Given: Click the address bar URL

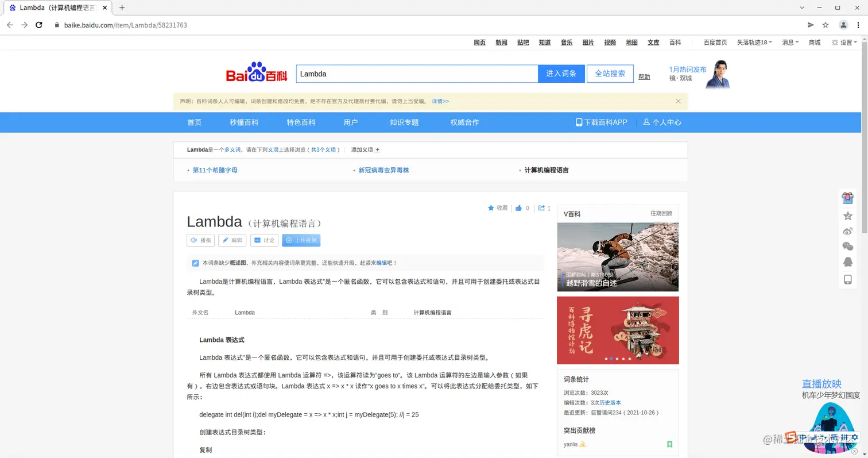Looking at the screenshot, I should [x=125, y=25].
